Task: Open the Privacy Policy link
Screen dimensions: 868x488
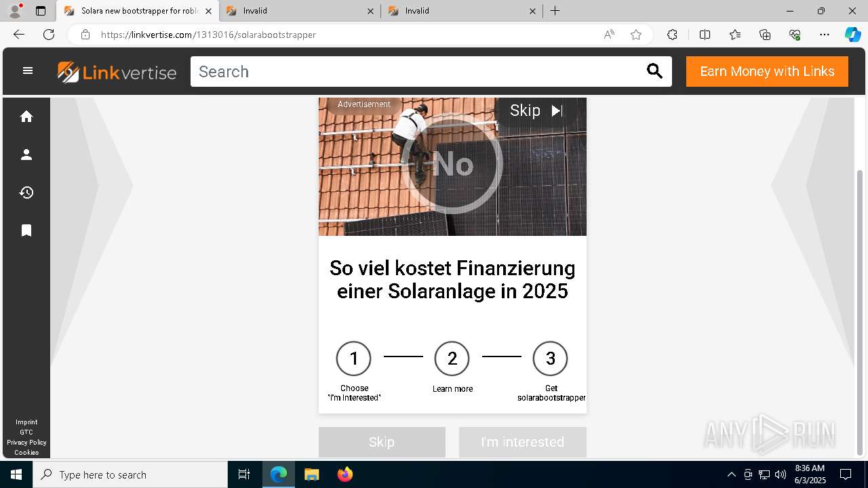Action: click(x=26, y=442)
